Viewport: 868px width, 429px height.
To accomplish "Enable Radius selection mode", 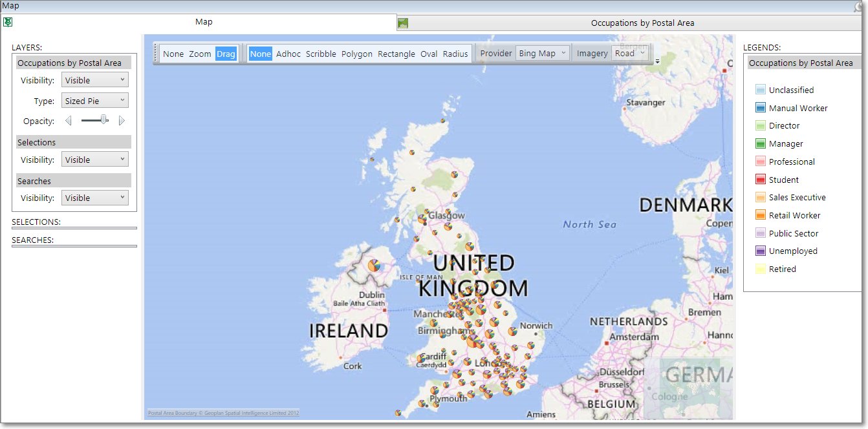I will pos(455,54).
